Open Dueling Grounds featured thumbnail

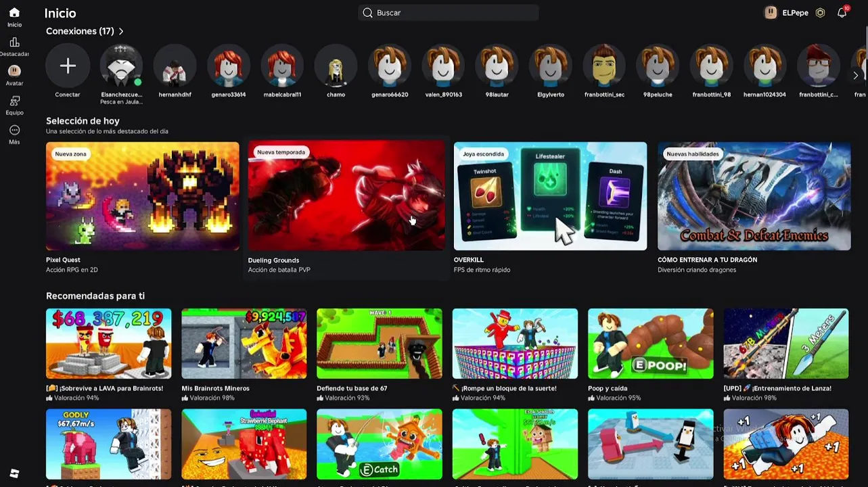(346, 195)
